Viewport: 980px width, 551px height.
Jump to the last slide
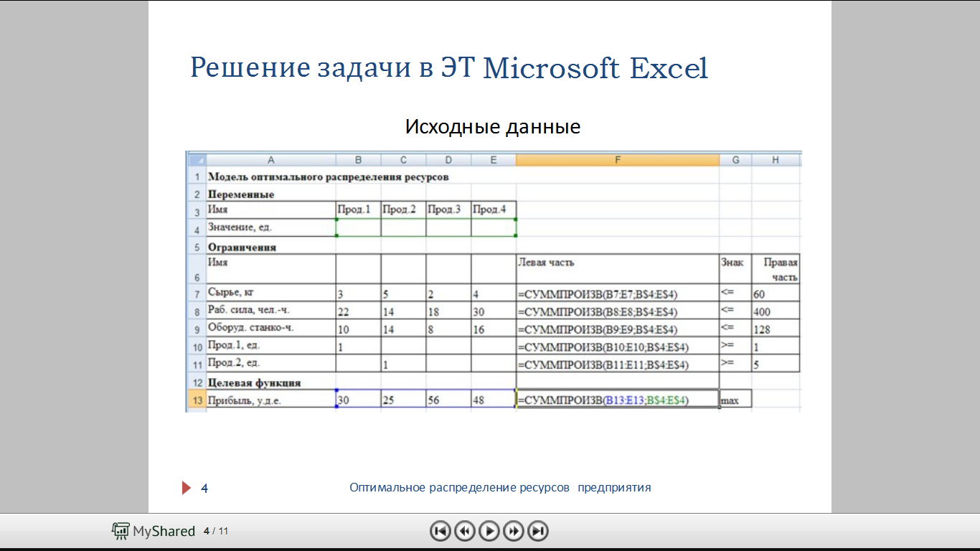(x=538, y=531)
